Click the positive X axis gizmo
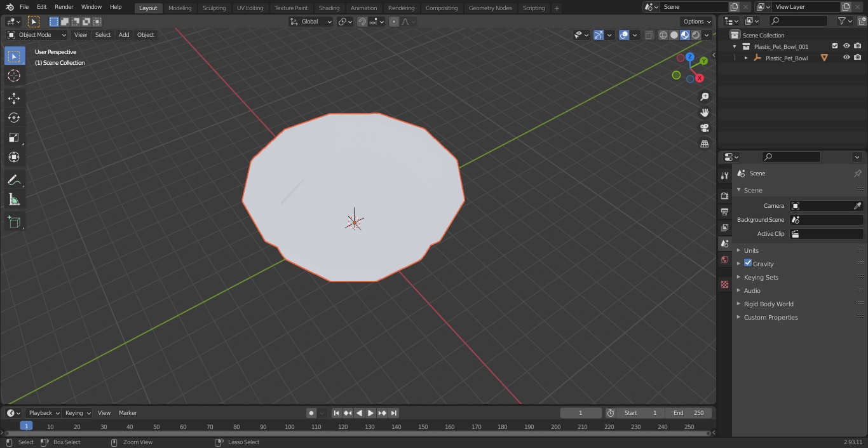Viewport: 868px width, 448px height. click(699, 78)
